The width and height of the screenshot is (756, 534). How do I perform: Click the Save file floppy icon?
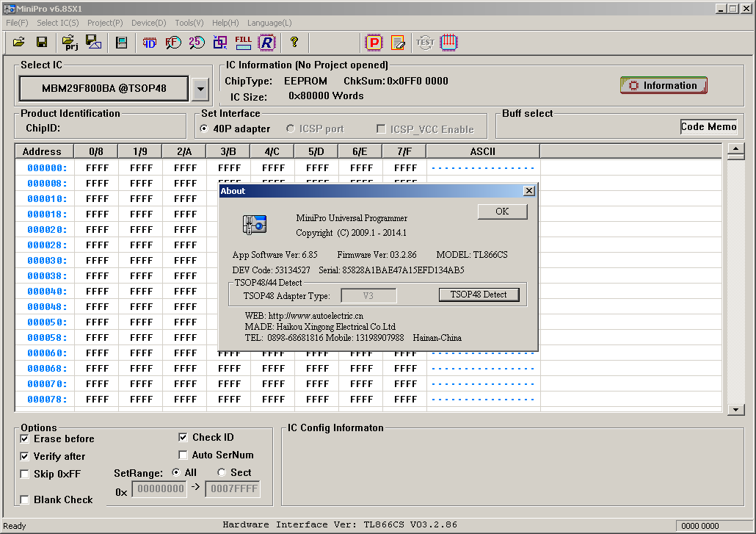pyautogui.click(x=42, y=43)
